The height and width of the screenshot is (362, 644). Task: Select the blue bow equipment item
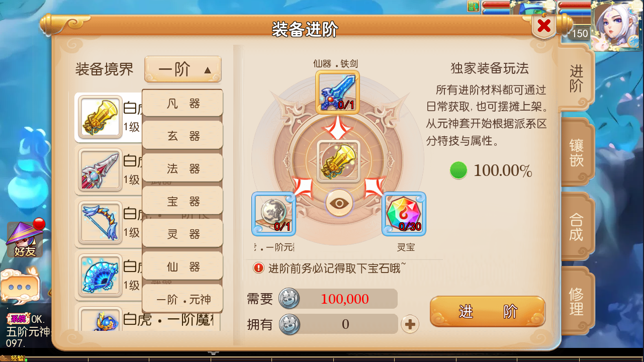[x=100, y=223]
